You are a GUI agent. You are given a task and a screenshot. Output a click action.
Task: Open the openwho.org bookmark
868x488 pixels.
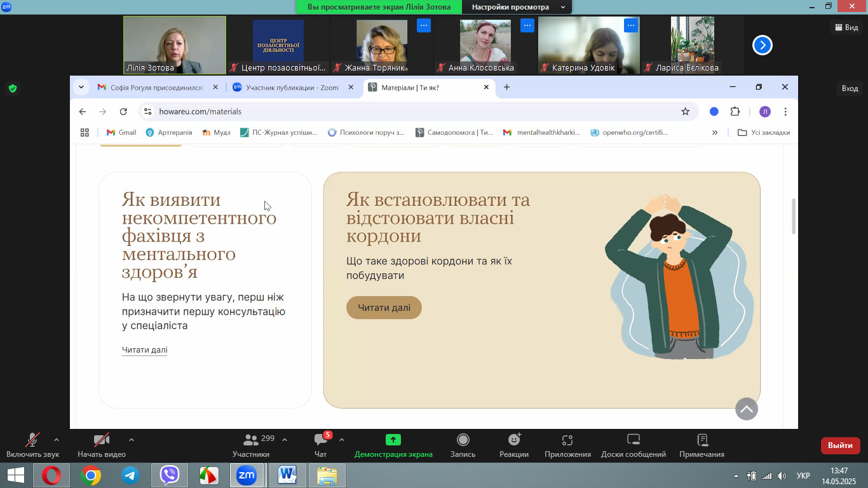[x=630, y=132]
